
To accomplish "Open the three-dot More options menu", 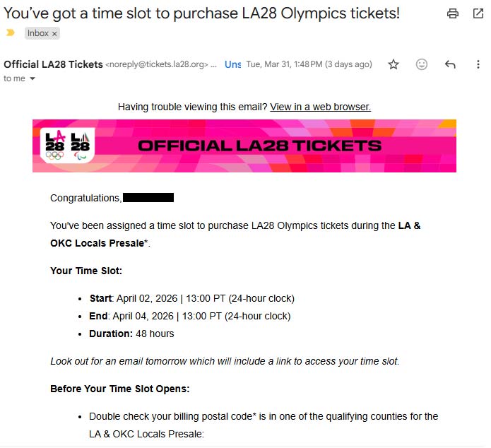I will pyautogui.click(x=478, y=64).
